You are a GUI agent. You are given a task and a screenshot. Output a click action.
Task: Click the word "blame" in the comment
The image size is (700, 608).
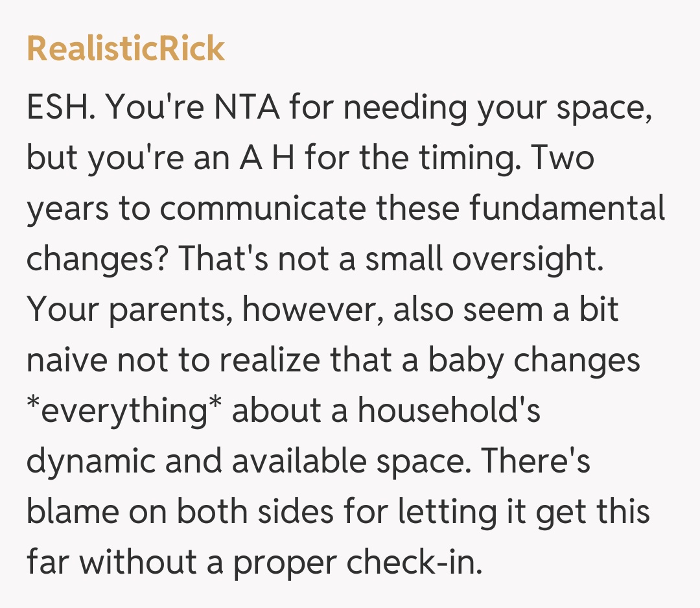tap(73, 512)
